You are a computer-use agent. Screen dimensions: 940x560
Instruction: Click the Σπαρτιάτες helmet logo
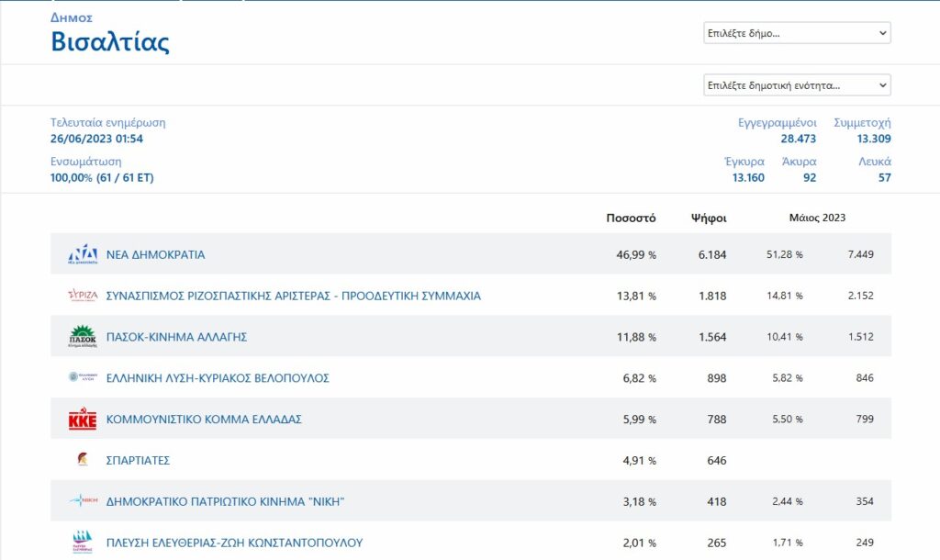[x=83, y=460]
